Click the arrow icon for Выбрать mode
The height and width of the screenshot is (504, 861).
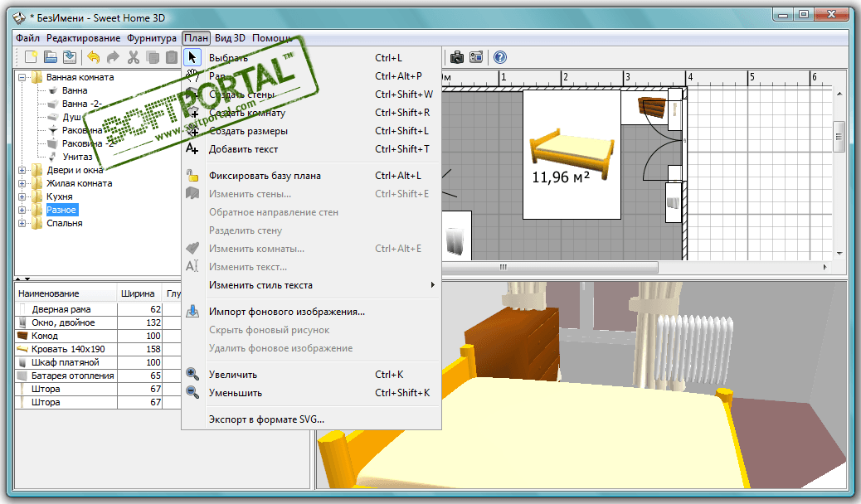(x=192, y=57)
